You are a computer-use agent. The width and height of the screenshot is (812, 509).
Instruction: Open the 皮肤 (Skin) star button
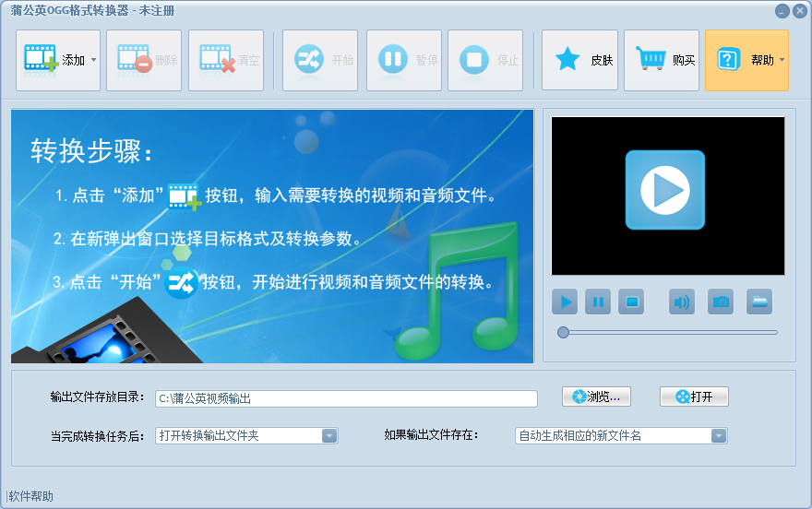[579, 60]
